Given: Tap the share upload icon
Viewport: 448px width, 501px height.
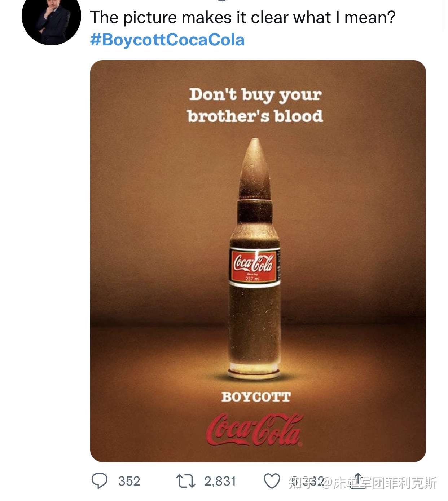Looking at the screenshot, I should [358, 481].
